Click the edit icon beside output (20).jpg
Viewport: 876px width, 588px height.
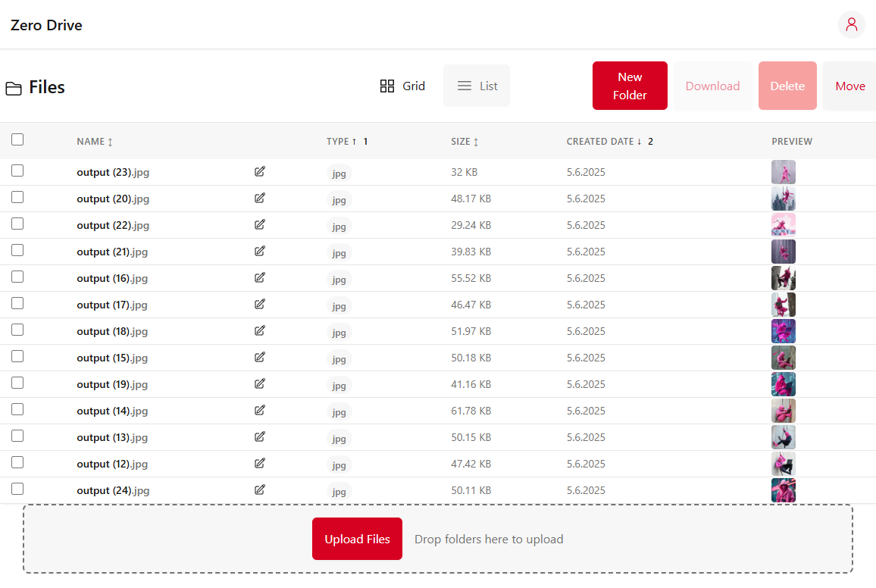(x=260, y=198)
